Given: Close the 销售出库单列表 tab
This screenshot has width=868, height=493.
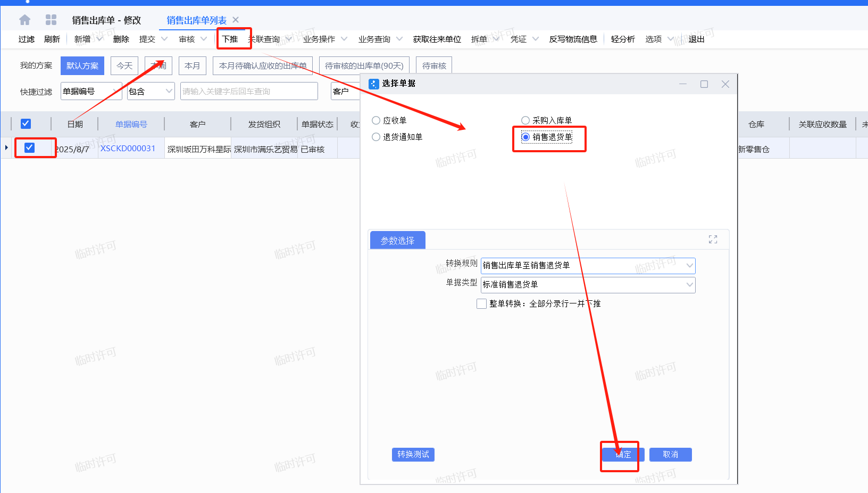Looking at the screenshot, I should 236,20.
